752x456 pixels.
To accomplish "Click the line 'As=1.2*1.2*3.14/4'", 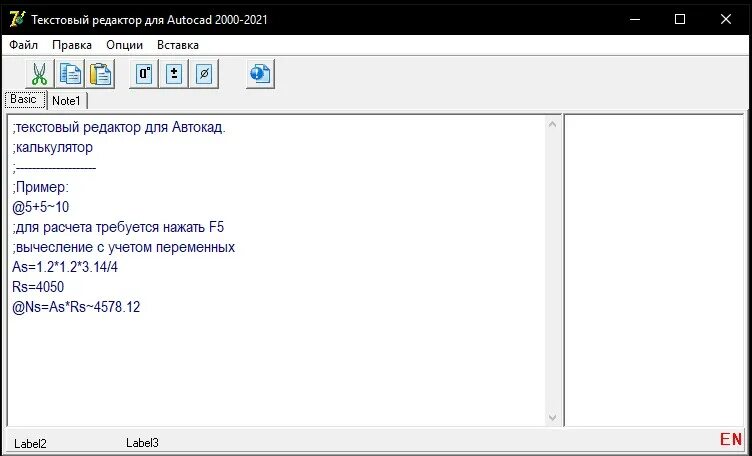I will (65, 267).
